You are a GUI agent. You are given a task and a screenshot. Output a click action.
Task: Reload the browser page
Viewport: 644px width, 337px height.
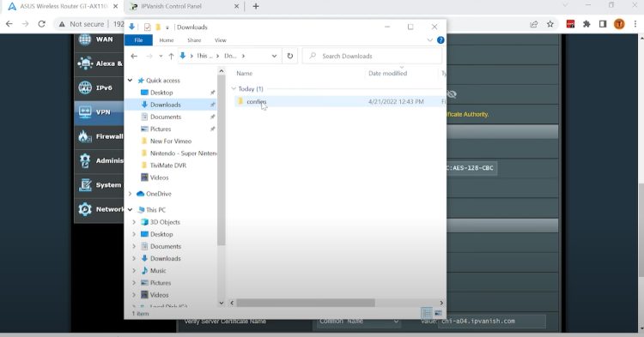(x=41, y=24)
